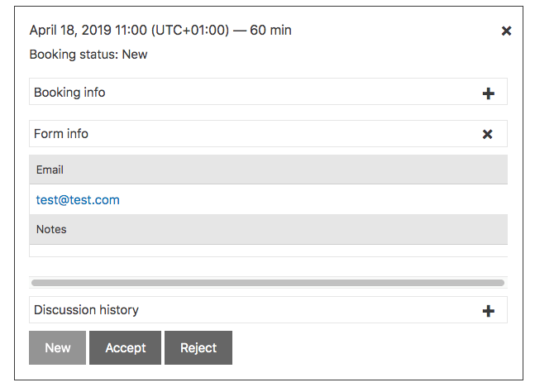Open the test@test.com email link
The width and height of the screenshot is (535, 392).
78,200
